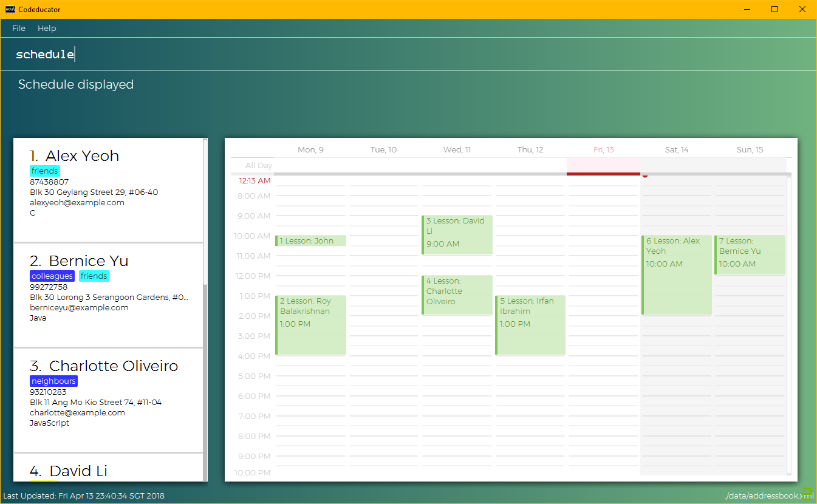The width and height of the screenshot is (817, 504).
Task: Click Charlotte's phone 93210283
Action: 49,392
